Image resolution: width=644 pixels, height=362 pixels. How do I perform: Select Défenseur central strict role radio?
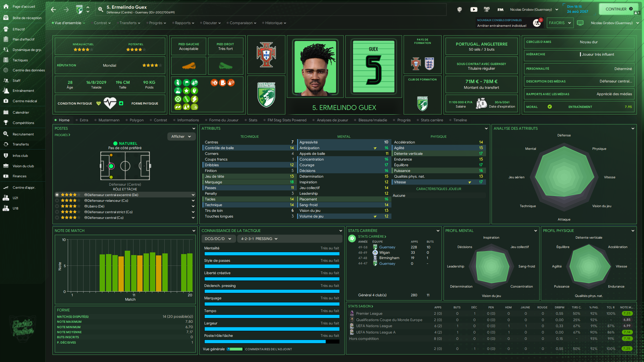tap(57, 212)
